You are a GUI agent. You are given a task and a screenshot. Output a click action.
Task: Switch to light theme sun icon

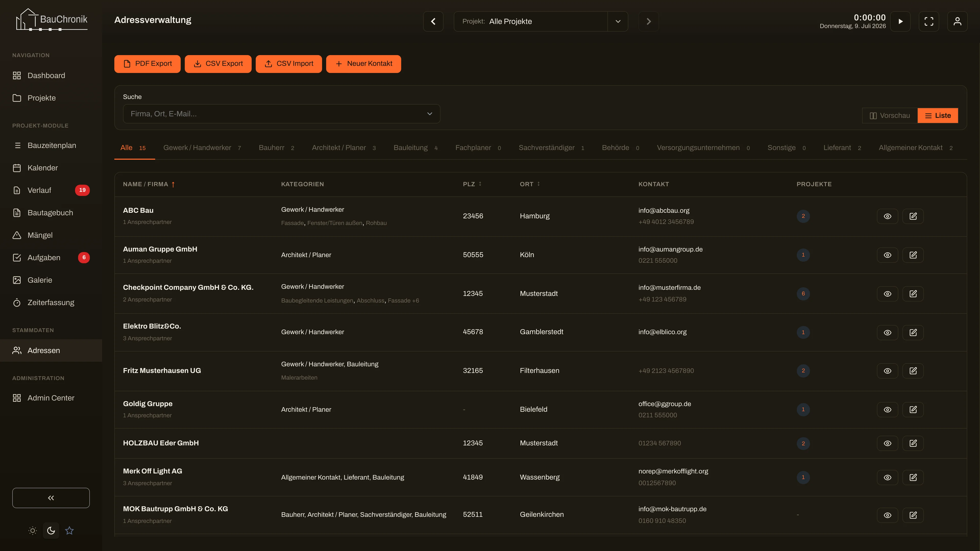[33, 531]
